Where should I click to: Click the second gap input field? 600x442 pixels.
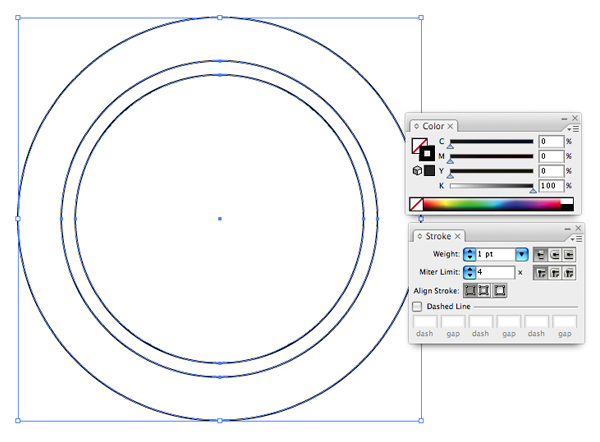(x=509, y=321)
